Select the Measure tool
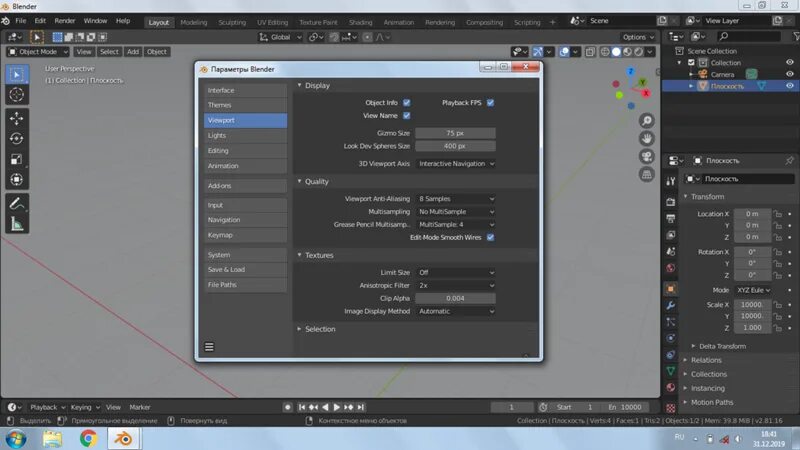Image resolution: width=800 pixels, height=450 pixels. click(16, 223)
